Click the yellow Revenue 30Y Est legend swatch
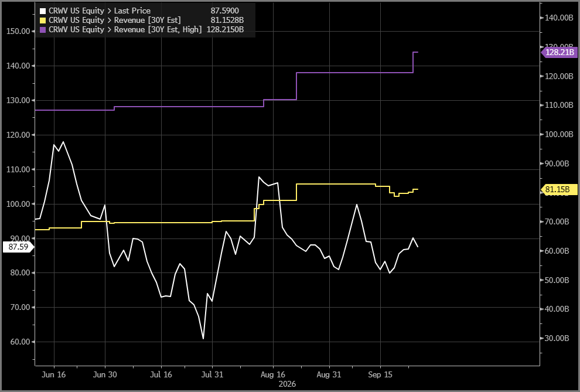This screenshot has height=392, width=580. pos(43,21)
